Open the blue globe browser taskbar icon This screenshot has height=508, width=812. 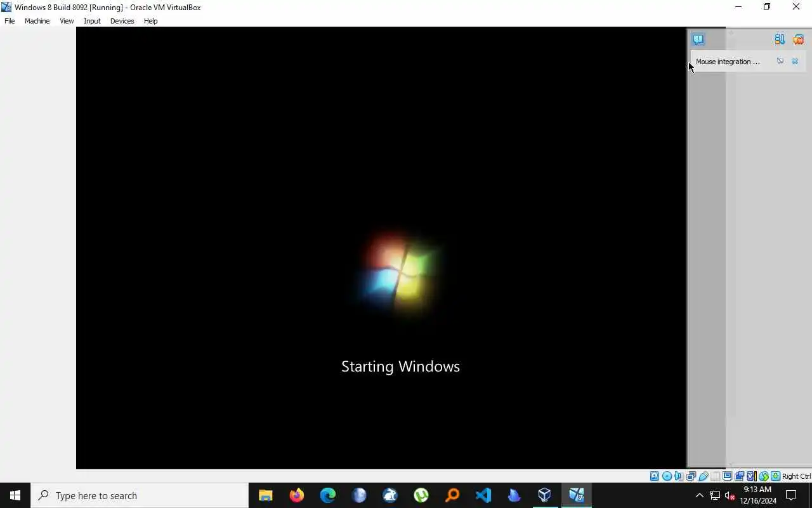point(358,495)
